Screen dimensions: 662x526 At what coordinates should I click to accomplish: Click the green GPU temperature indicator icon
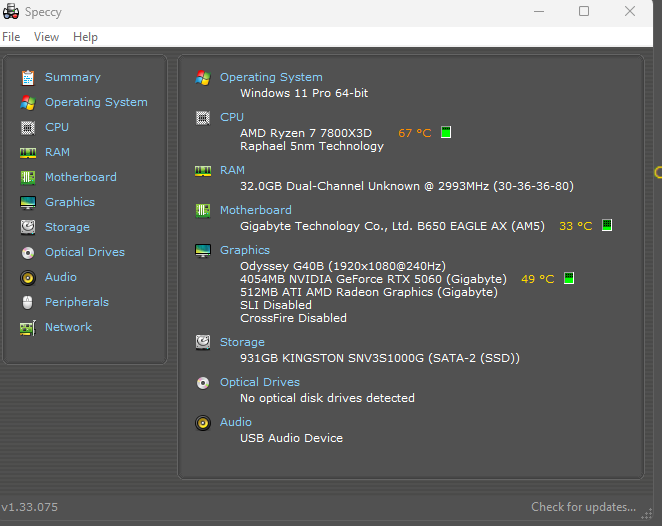click(569, 278)
